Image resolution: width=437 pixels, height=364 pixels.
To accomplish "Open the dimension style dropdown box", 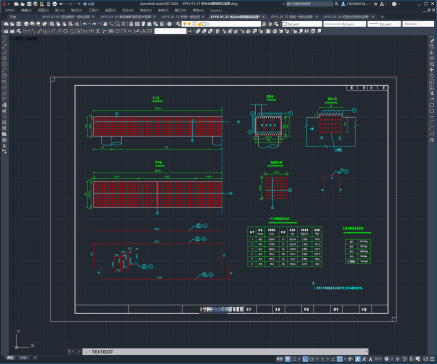I will point(170,31).
